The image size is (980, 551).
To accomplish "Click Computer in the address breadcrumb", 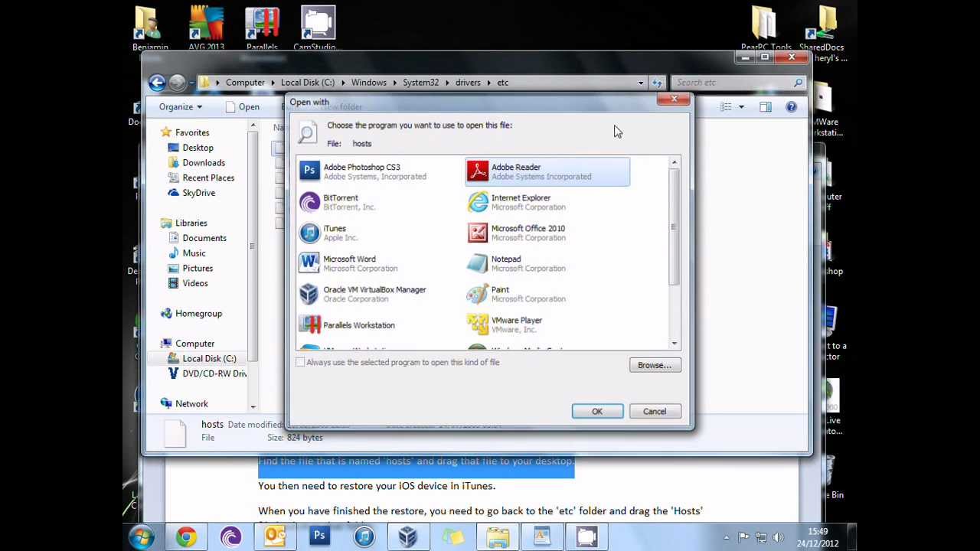I will 245,83.
